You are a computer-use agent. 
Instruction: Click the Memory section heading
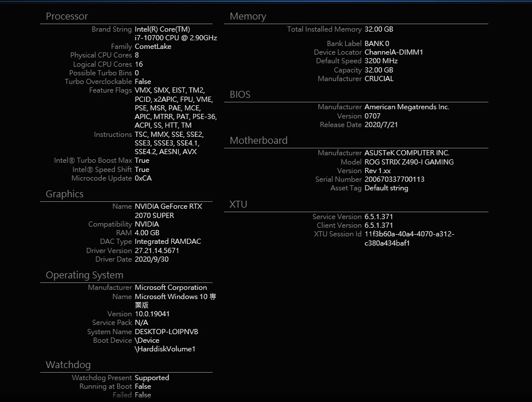click(248, 16)
